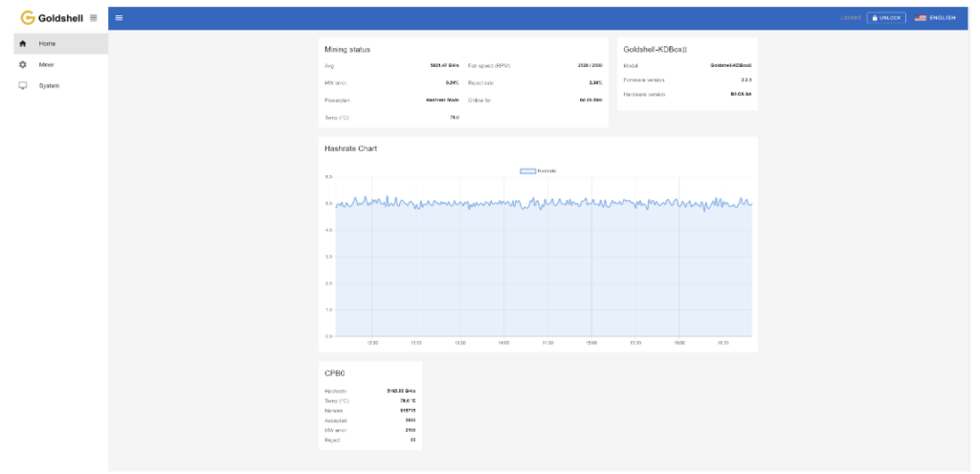This screenshot has width=980, height=474.
Task: Click the Temp value in Mining status
Action: coord(455,118)
